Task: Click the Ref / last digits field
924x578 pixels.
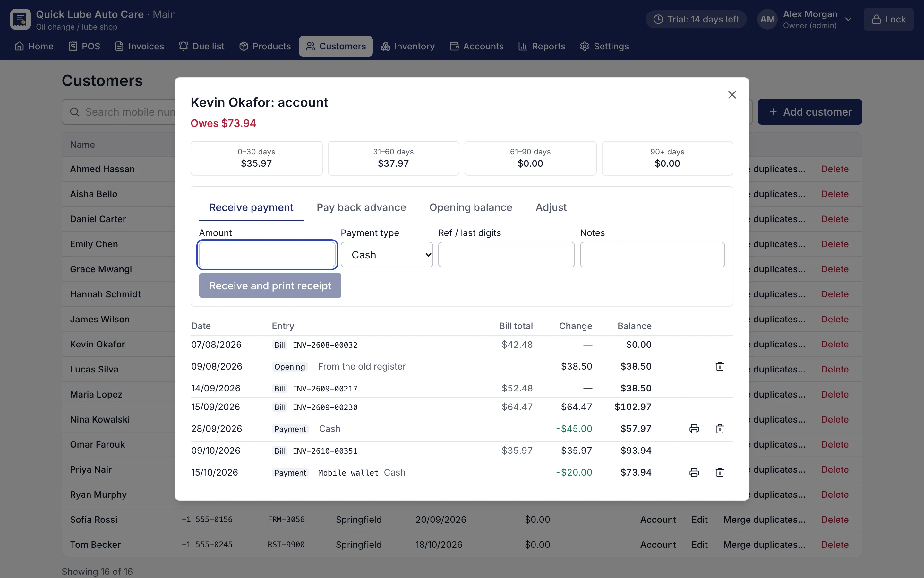Action: click(506, 255)
